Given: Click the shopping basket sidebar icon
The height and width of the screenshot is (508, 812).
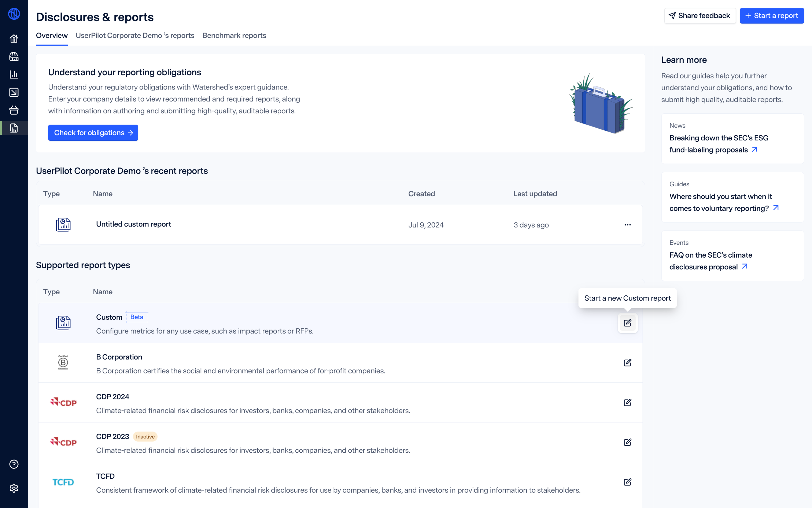Looking at the screenshot, I should point(14,110).
